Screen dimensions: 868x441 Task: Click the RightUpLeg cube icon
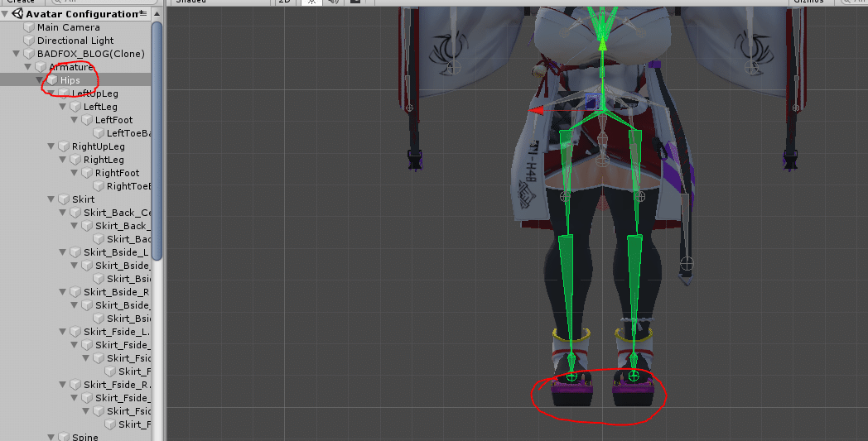[x=64, y=146]
